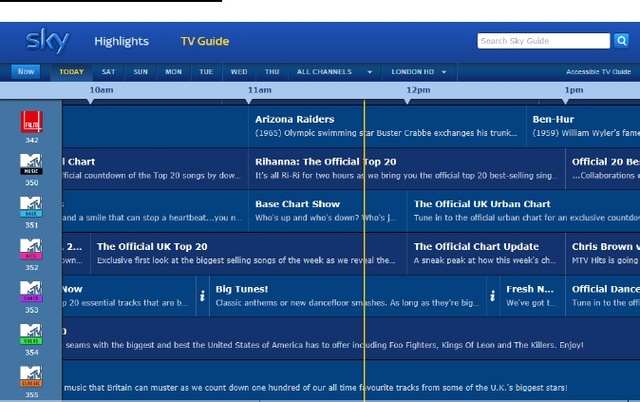Open The Official UK Urban Chart
Viewport: 640px width, 402px height.
[524, 211]
